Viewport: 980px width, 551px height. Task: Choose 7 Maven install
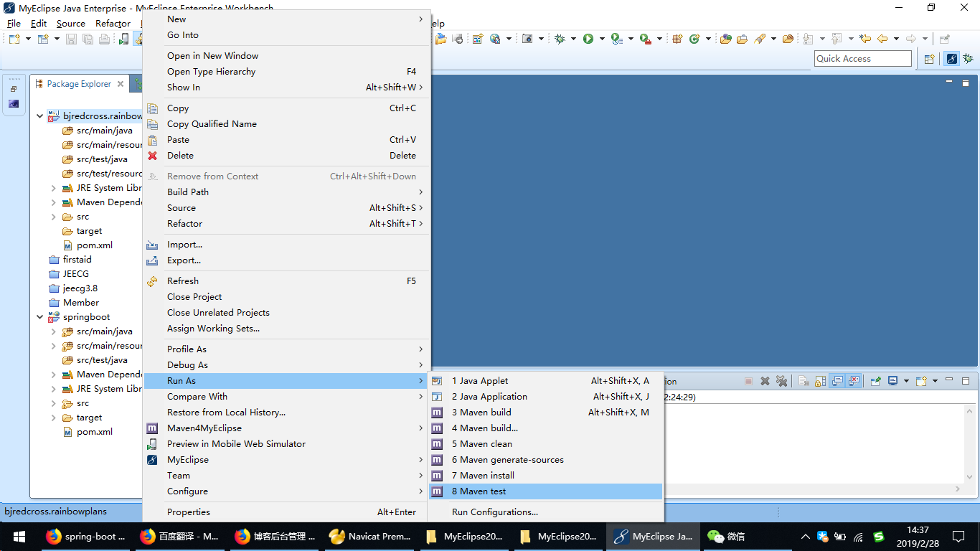tap(546, 476)
